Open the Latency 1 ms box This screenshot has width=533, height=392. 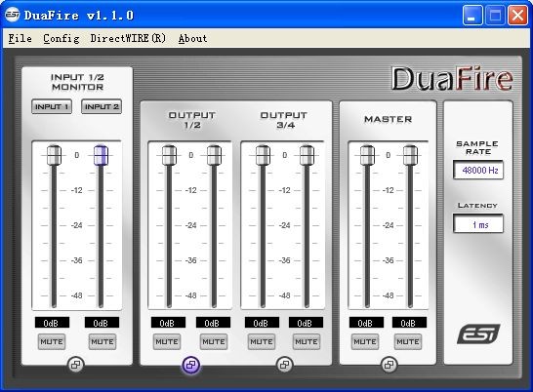point(478,224)
